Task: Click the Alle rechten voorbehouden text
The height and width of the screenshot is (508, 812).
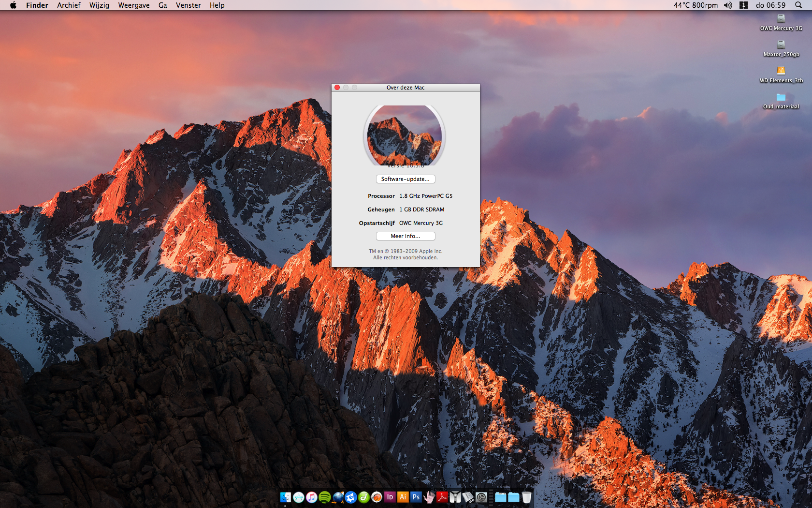Action: (406, 257)
